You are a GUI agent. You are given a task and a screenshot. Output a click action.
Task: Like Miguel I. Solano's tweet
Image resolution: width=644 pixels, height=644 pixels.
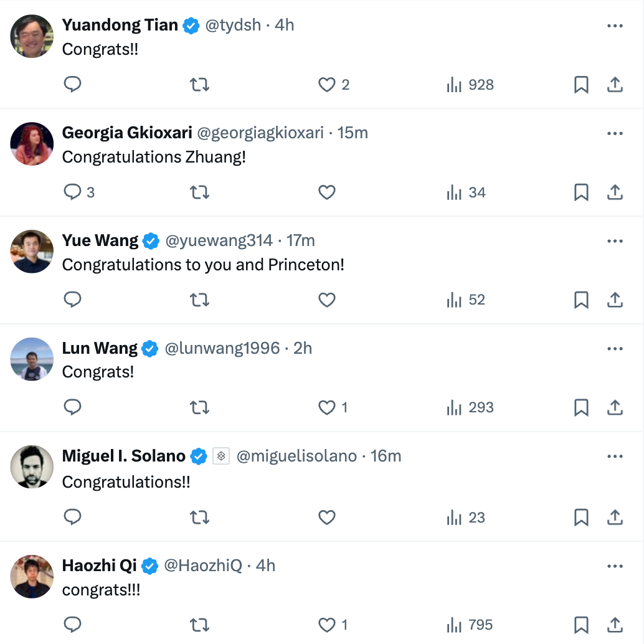[327, 518]
